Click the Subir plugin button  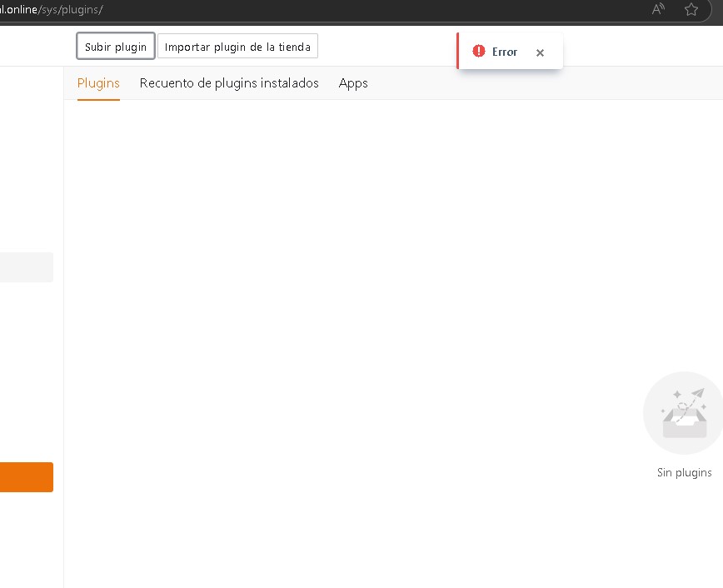[x=115, y=46]
